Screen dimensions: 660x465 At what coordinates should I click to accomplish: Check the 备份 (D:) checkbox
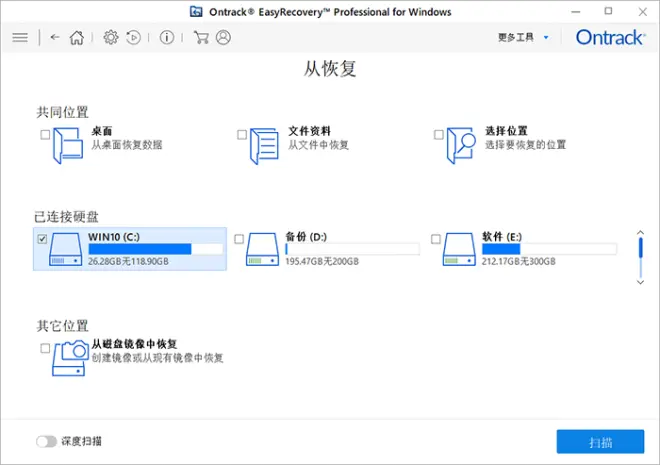click(239, 239)
